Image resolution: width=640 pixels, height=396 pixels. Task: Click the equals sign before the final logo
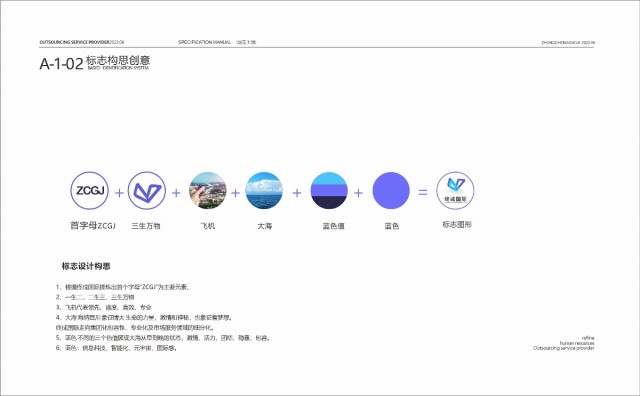pos(423,192)
